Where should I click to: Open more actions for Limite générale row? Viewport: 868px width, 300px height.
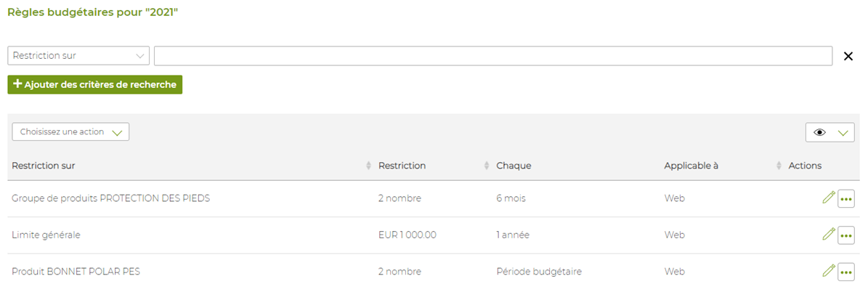coord(846,235)
